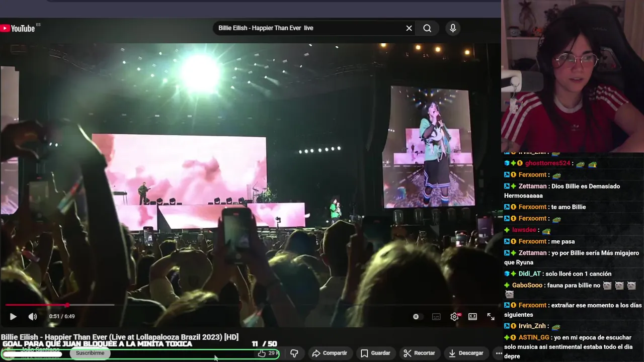Click the concert video frame
The width and height of the screenshot is (644, 362).
[x=250, y=173]
